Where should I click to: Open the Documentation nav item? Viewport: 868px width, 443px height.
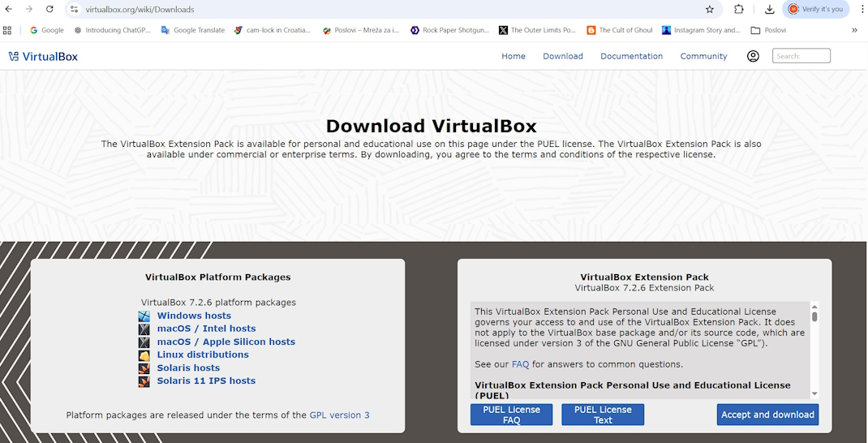point(632,56)
